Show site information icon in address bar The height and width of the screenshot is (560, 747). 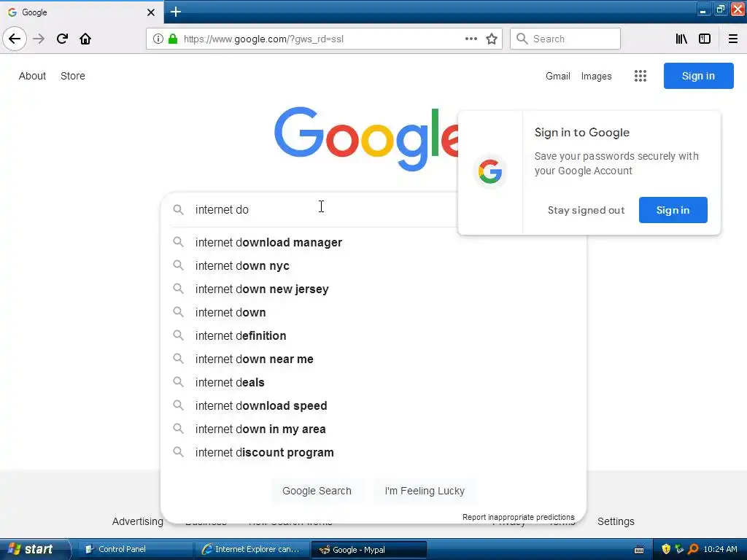point(158,39)
